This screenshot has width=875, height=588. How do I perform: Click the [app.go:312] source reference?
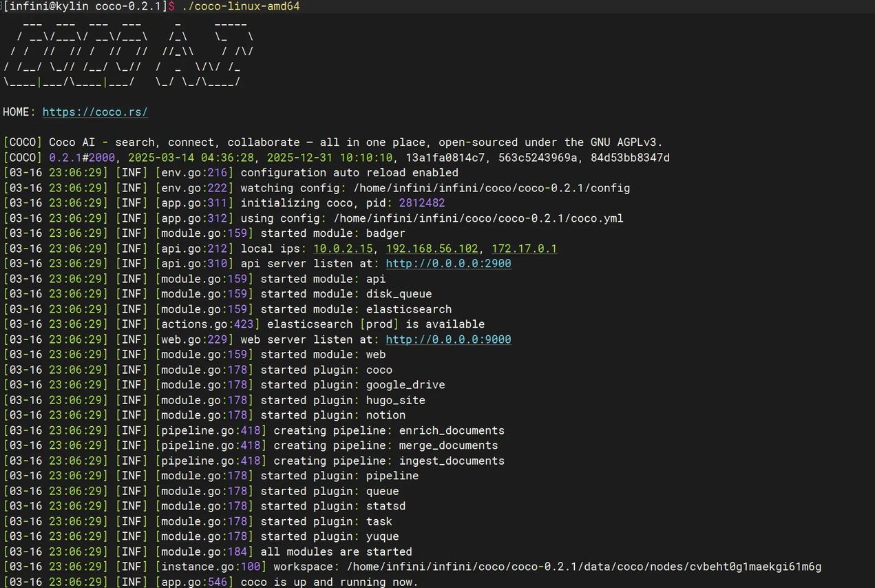[x=194, y=218]
